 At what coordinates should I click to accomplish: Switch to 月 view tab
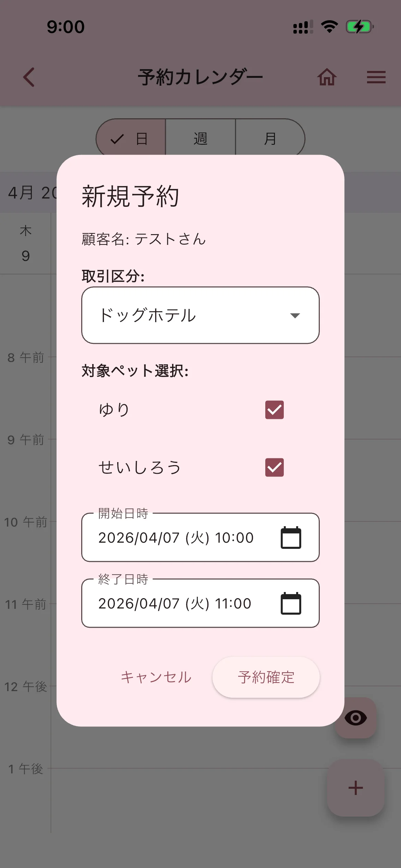(270, 139)
